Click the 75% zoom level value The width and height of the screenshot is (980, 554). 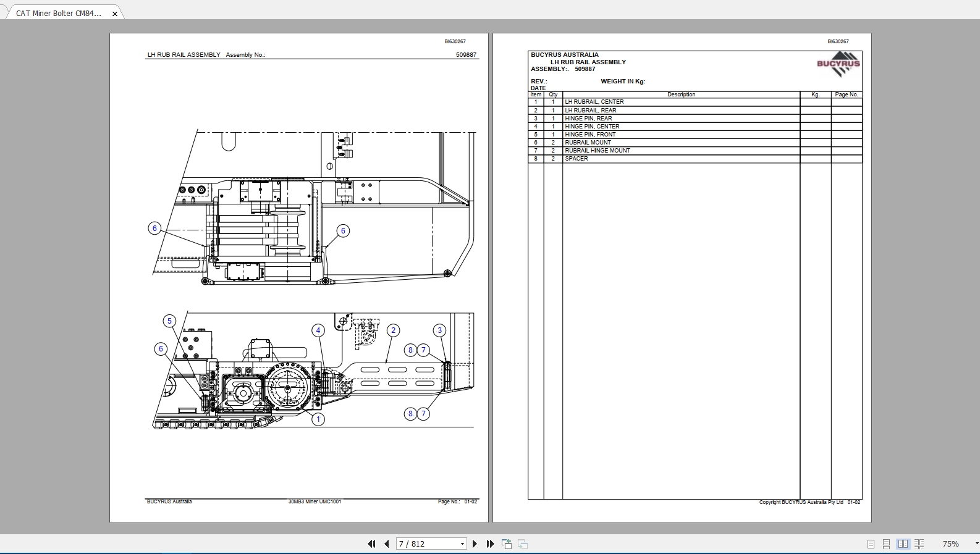(x=950, y=544)
